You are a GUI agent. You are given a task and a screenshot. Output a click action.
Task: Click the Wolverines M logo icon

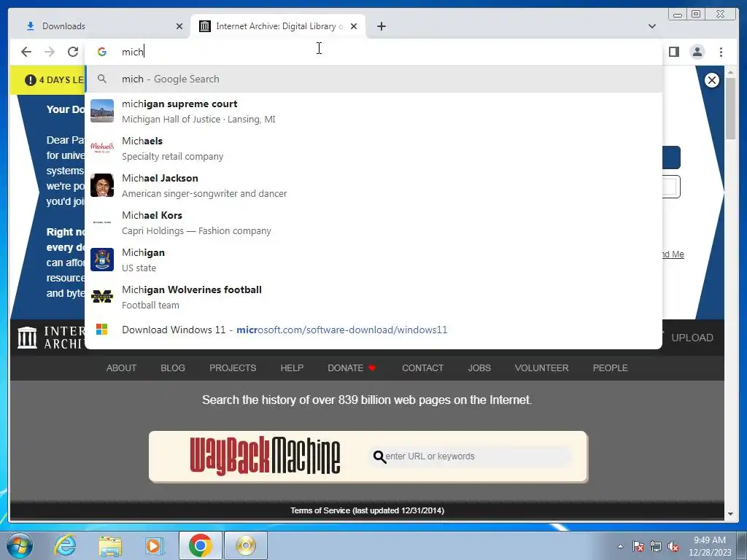pos(102,297)
